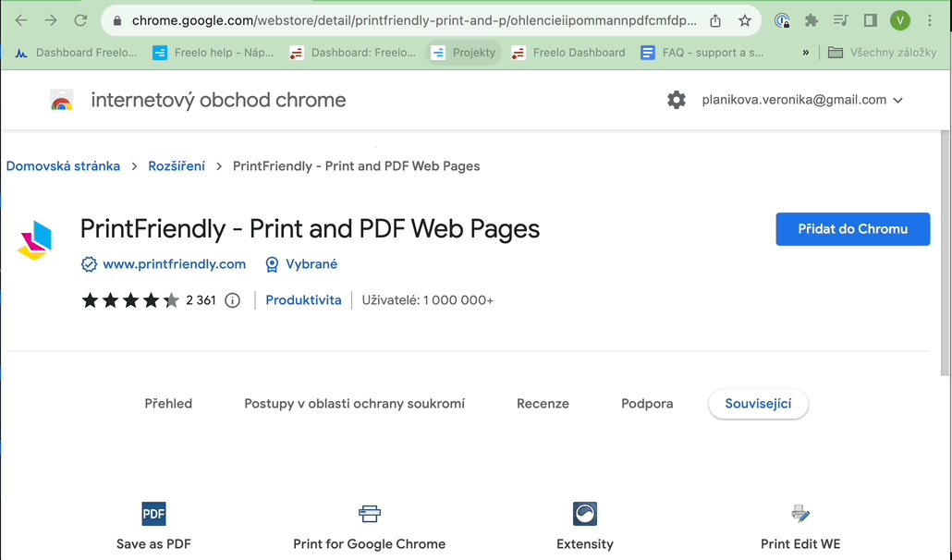Open Print for Google Chrome title
This screenshot has height=560, width=952.
tap(369, 544)
